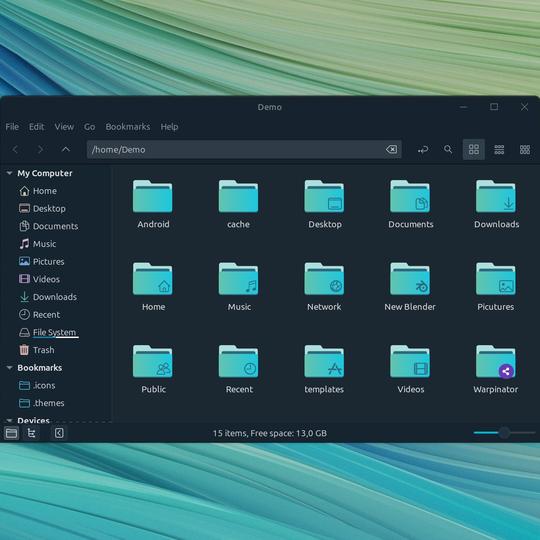The image size is (540, 540).
Task: Open the .themes bookmark
Action: point(41,403)
